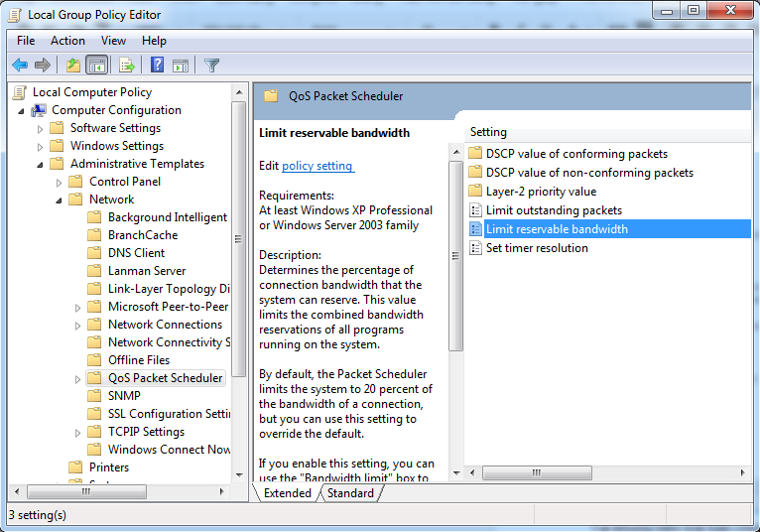
Task: Click the Back arrow toolbar icon
Action: pyautogui.click(x=20, y=66)
